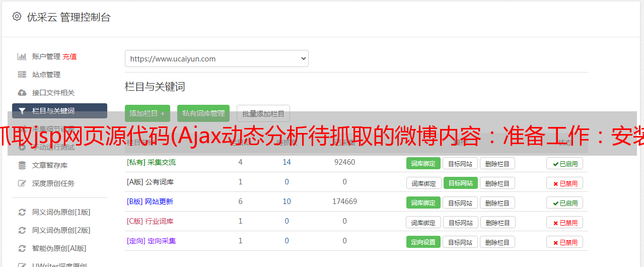The width and height of the screenshot is (644, 267).
Task: Open the site URL dropdown https://www.ucaiyun.com
Action: (217, 58)
